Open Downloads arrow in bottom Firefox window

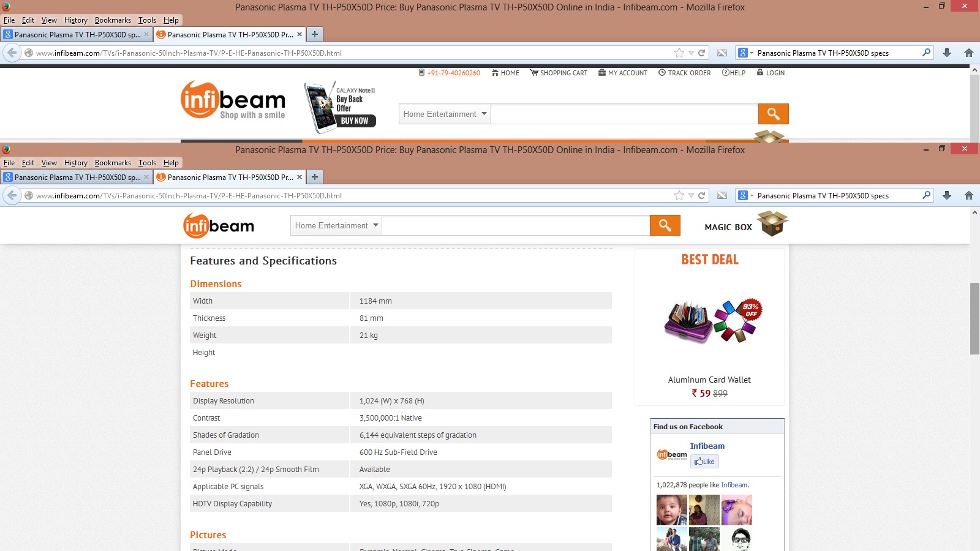tap(947, 195)
